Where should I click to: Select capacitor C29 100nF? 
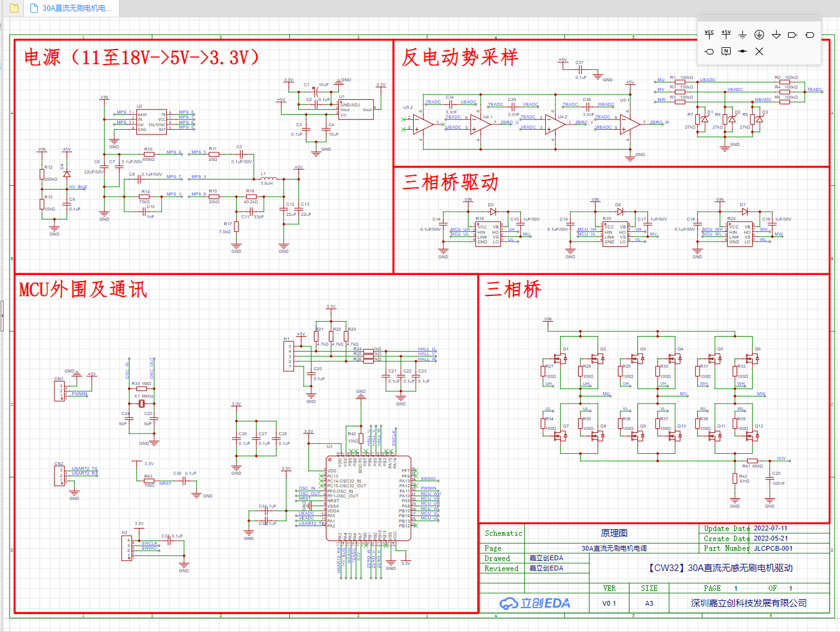[769, 480]
